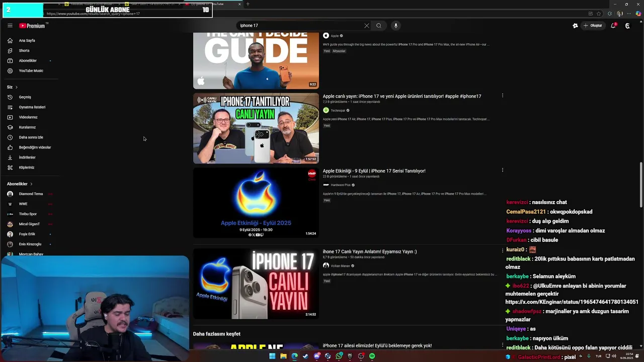Open title ihone 17 Canlı Yayın Anlatımı
The height and width of the screenshot is (362, 644).
click(x=370, y=252)
